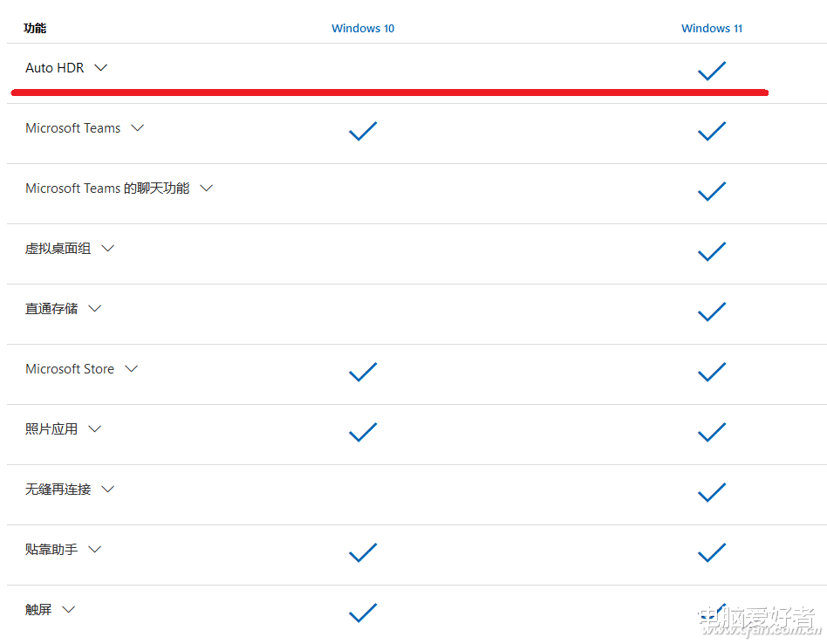Click Windows 10 checkmark for Microsoft Teams

(x=363, y=131)
